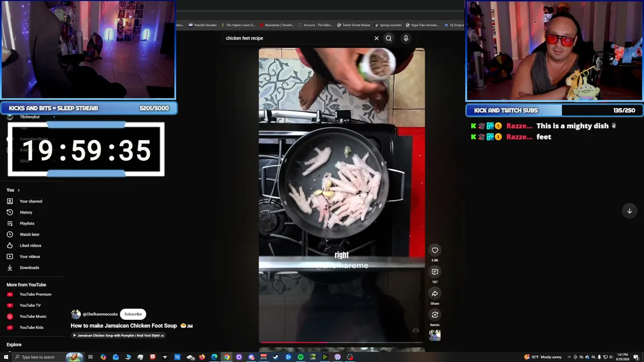Click the History clock icon
644x362 pixels.
10,212
